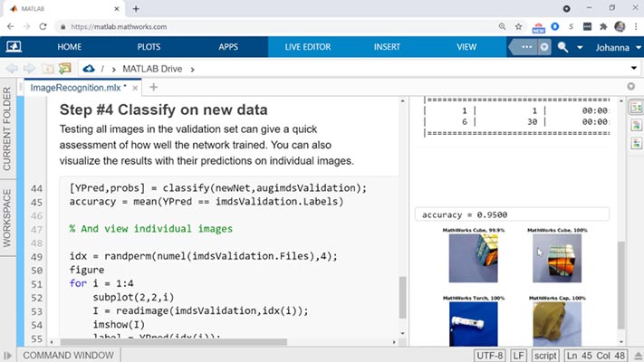Image resolution: width=644 pixels, height=362 pixels.
Task: Click the accuracy = 0.9500 output
Action: (512, 214)
